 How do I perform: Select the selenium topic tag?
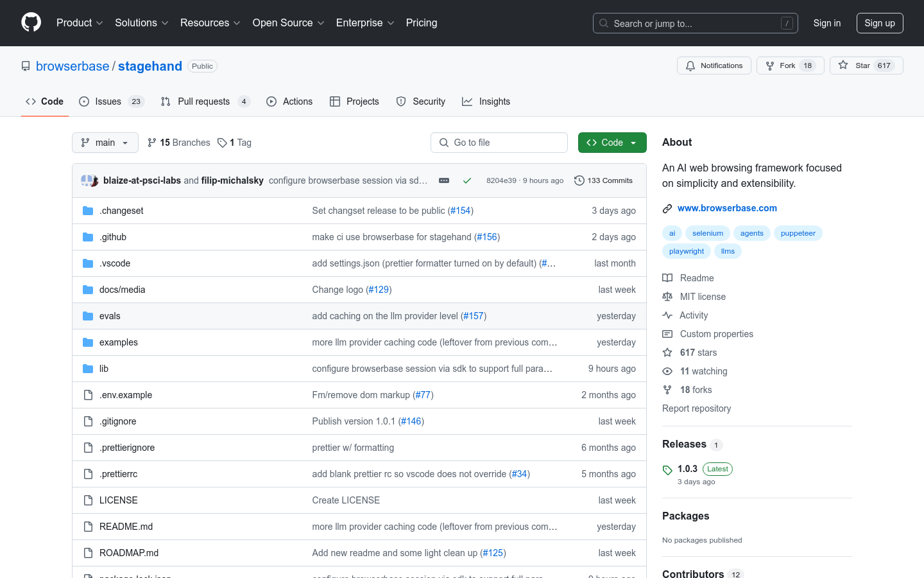pos(708,233)
